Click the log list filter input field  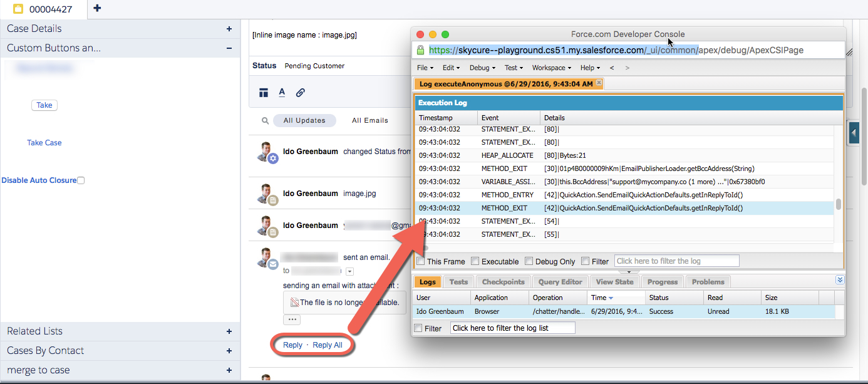tap(512, 328)
